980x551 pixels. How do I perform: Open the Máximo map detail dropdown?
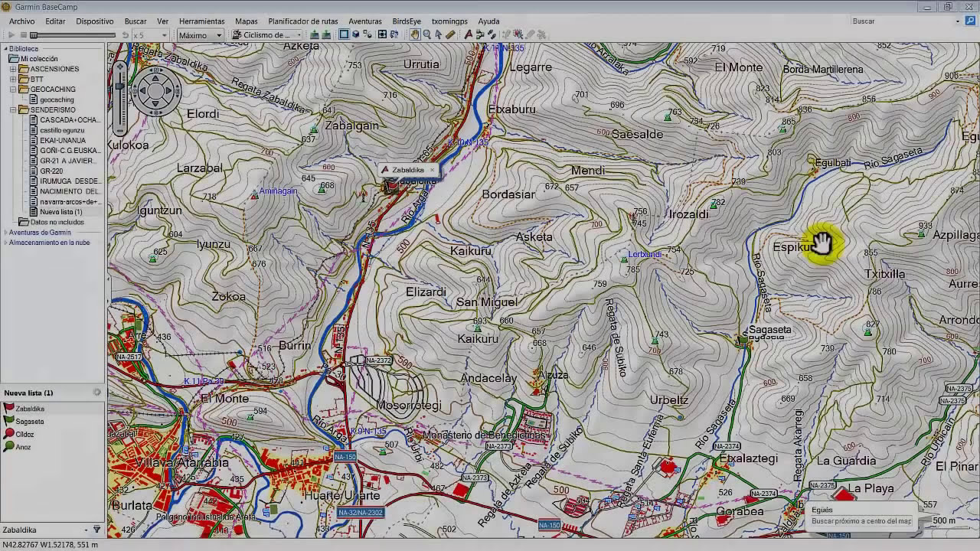click(x=200, y=35)
